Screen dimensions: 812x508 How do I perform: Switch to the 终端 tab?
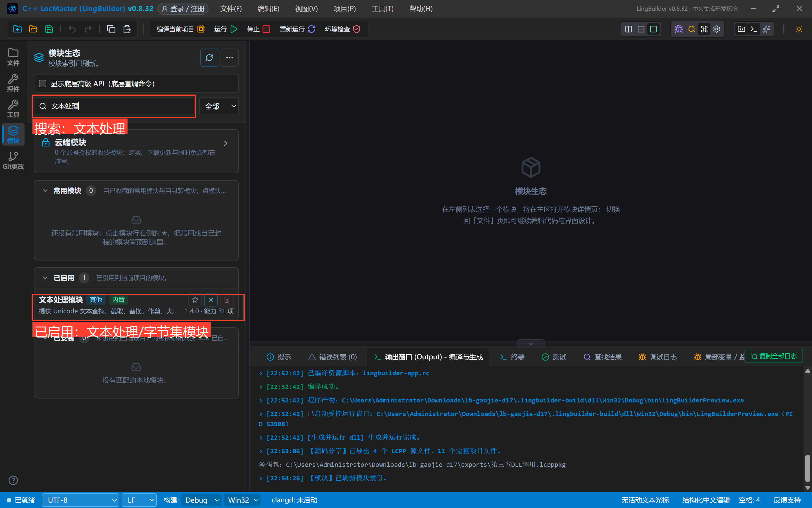pos(512,357)
